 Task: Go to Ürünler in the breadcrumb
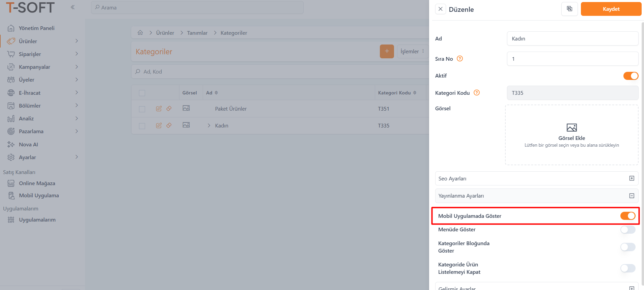(165, 33)
